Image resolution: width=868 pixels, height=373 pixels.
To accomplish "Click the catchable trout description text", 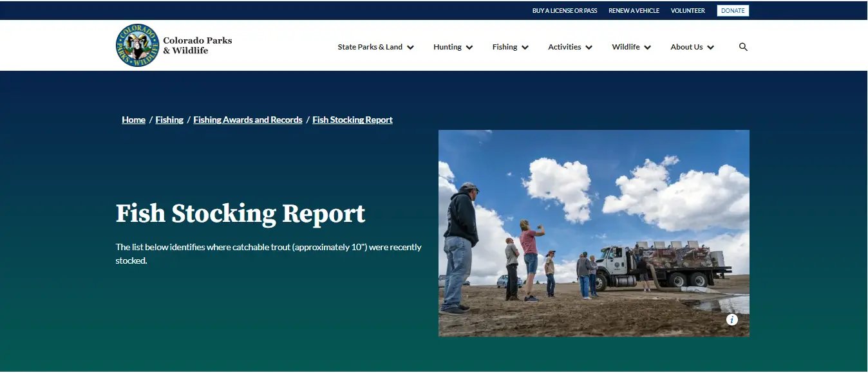I will [269, 254].
